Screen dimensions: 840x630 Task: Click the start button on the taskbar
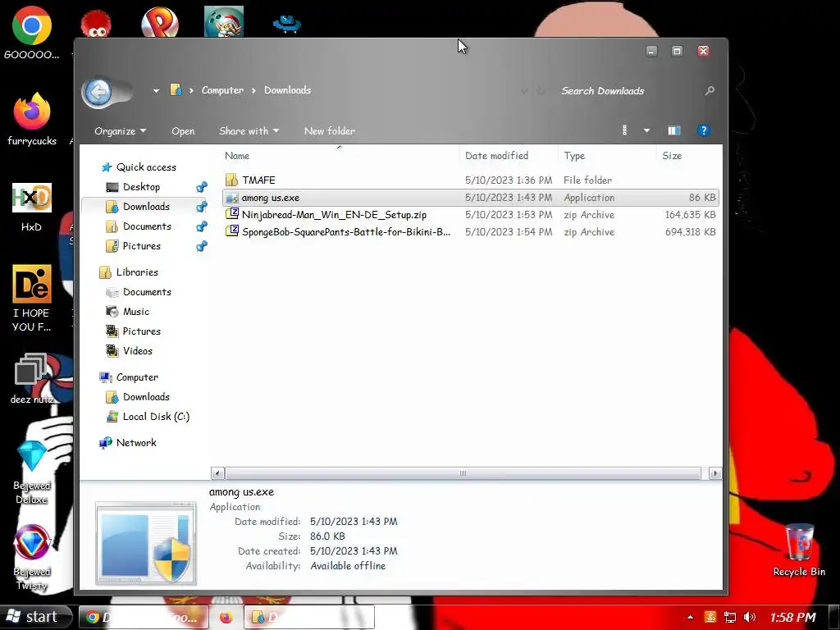coord(34,617)
